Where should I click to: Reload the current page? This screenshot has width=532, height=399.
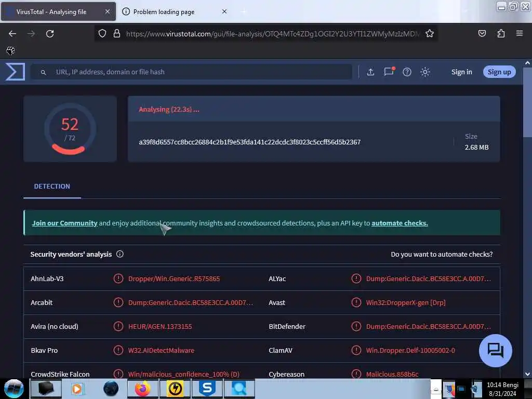tap(50, 34)
